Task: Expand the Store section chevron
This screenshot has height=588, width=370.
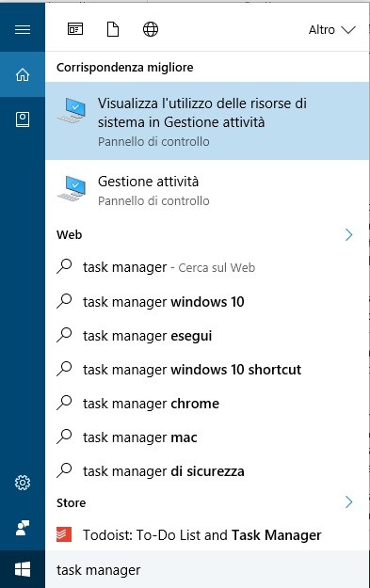Action: (349, 502)
